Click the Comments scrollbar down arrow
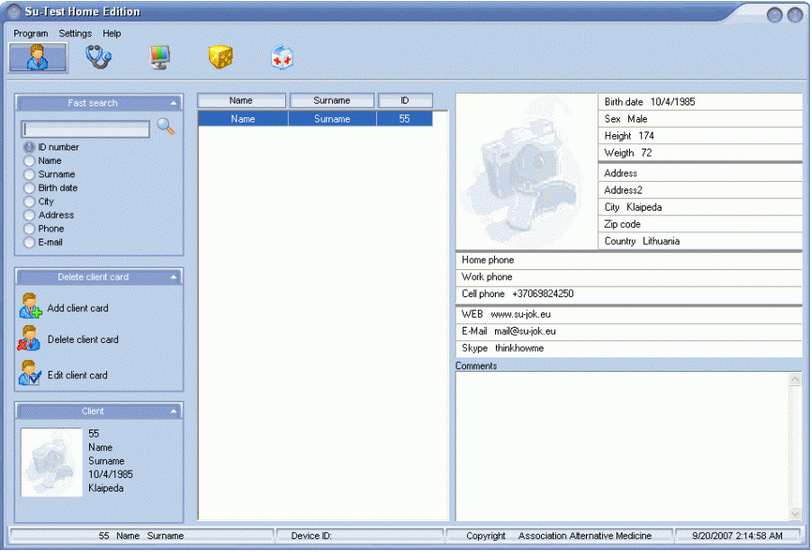Viewport: 812px width, 552px height. 795,513
